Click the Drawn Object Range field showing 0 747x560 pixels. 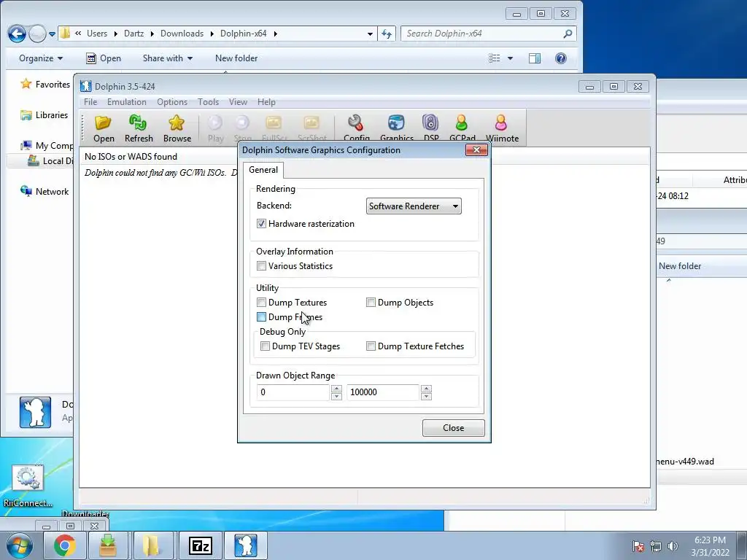pyautogui.click(x=293, y=392)
